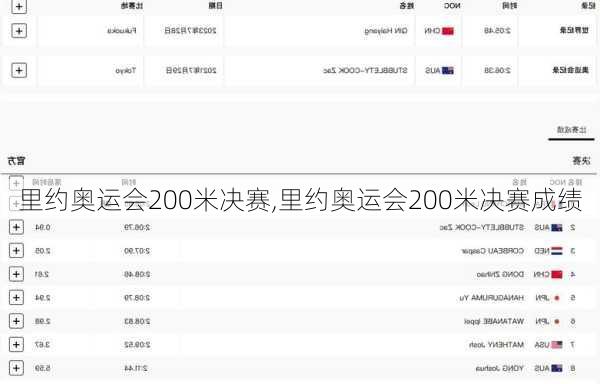Select final time 2:09.52

(137, 345)
